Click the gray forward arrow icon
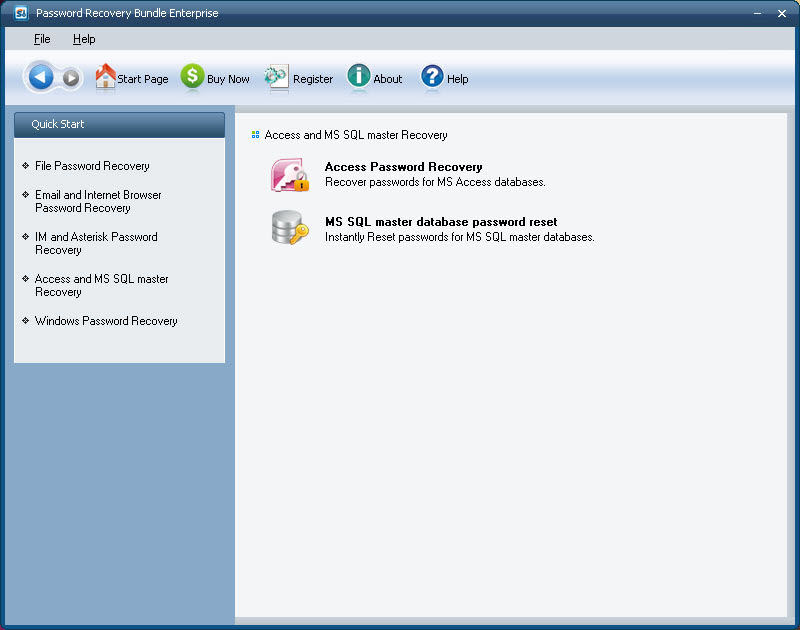Screen dimensions: 800x630 [x=71, y=78]
